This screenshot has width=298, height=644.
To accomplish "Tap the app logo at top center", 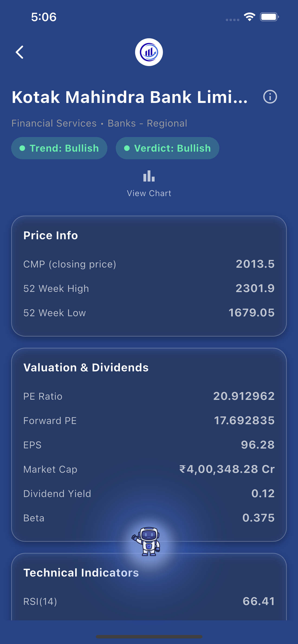I will tap(149, 52).
